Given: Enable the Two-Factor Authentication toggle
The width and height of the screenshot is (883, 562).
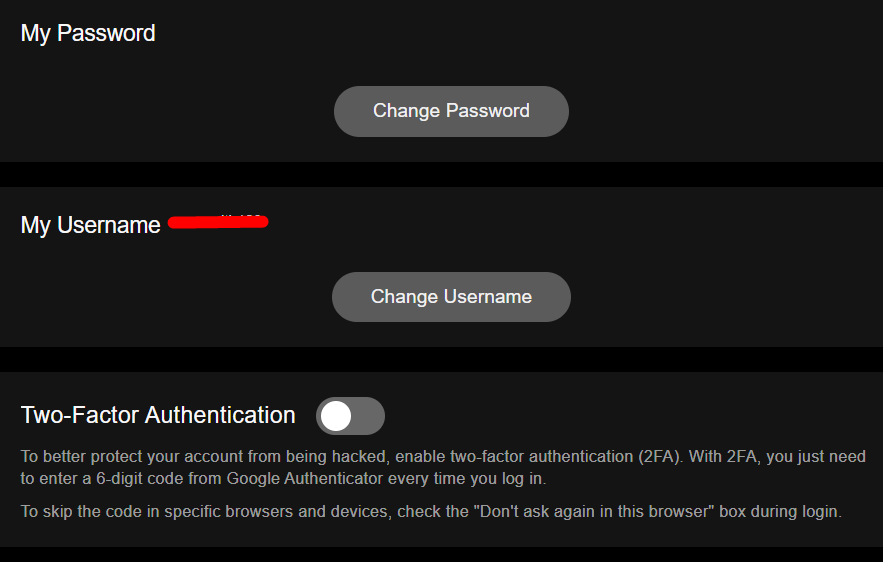Looking at the screenshot, I should 350,416.
